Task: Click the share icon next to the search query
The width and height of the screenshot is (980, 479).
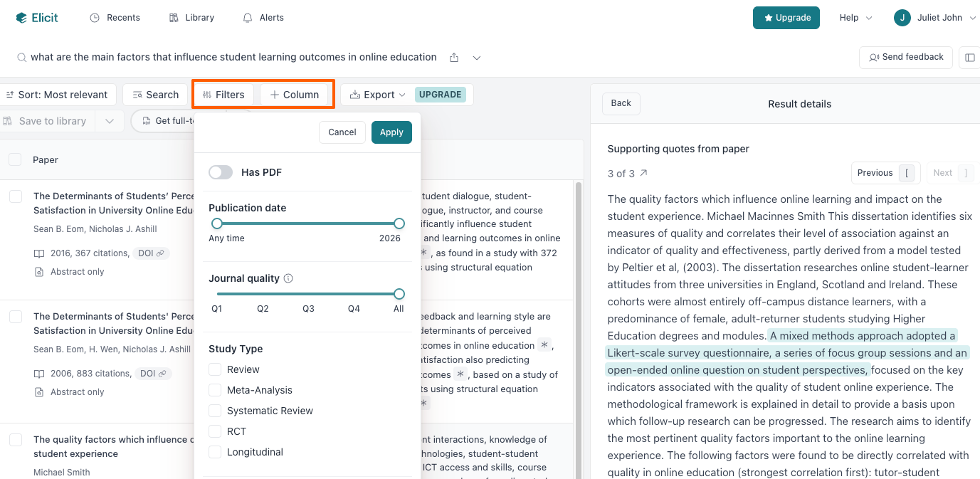Action: [x=454, y=57]
